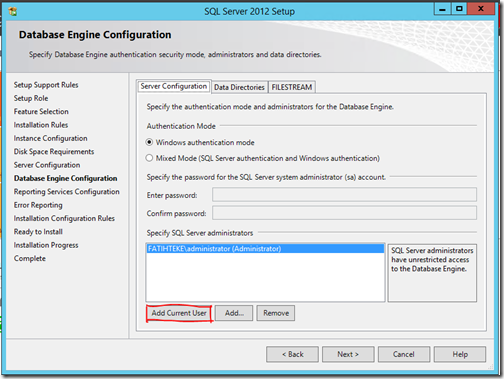This screenshot has height=379, width=504.
Task: Click the Feature Selection step in sidebar
Action: 41,111
